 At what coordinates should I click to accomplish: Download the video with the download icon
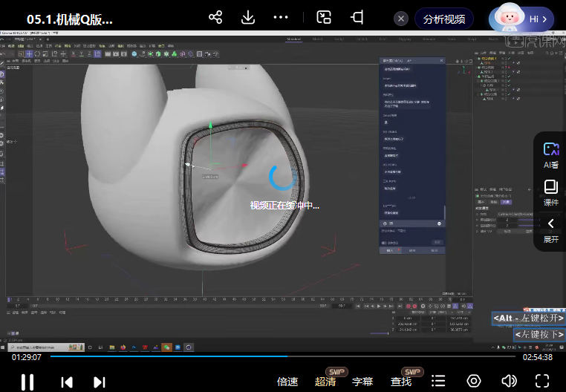pyautogui.click(x=248, y=18)
